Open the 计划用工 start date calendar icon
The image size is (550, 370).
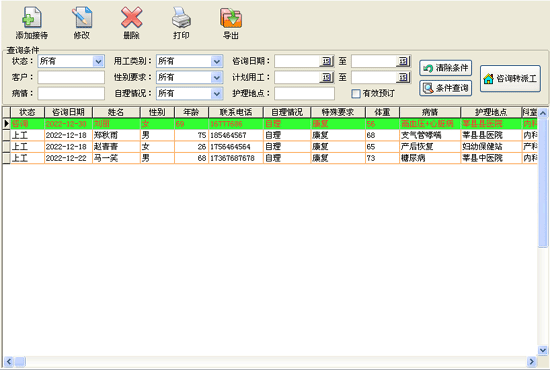[x=326, y=77]
